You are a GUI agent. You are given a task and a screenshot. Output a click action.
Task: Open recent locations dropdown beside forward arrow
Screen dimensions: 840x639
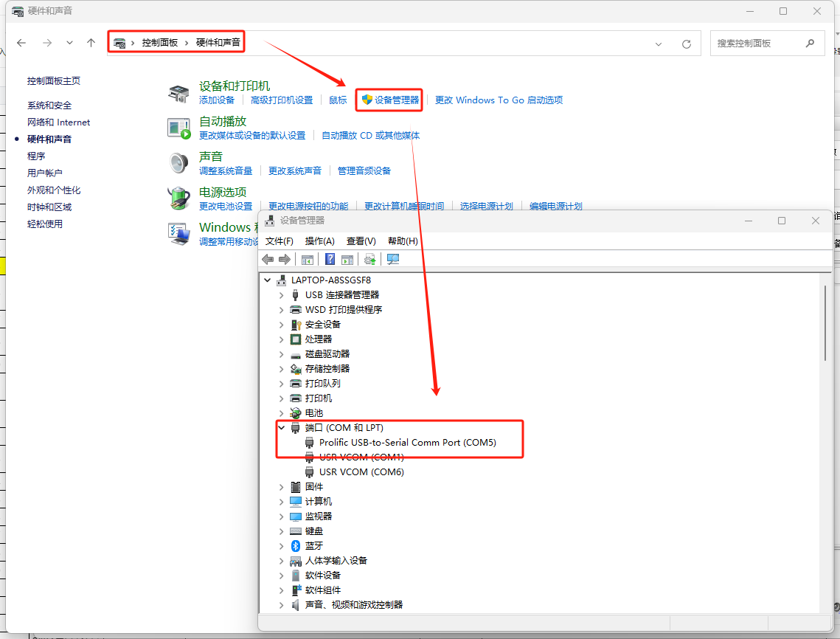pos(69,43)
